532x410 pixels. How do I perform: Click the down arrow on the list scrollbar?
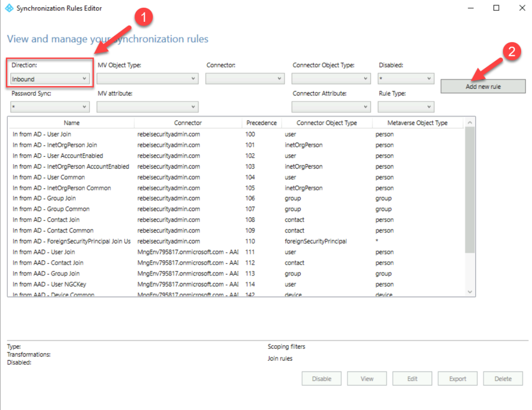tap(470, 291)
